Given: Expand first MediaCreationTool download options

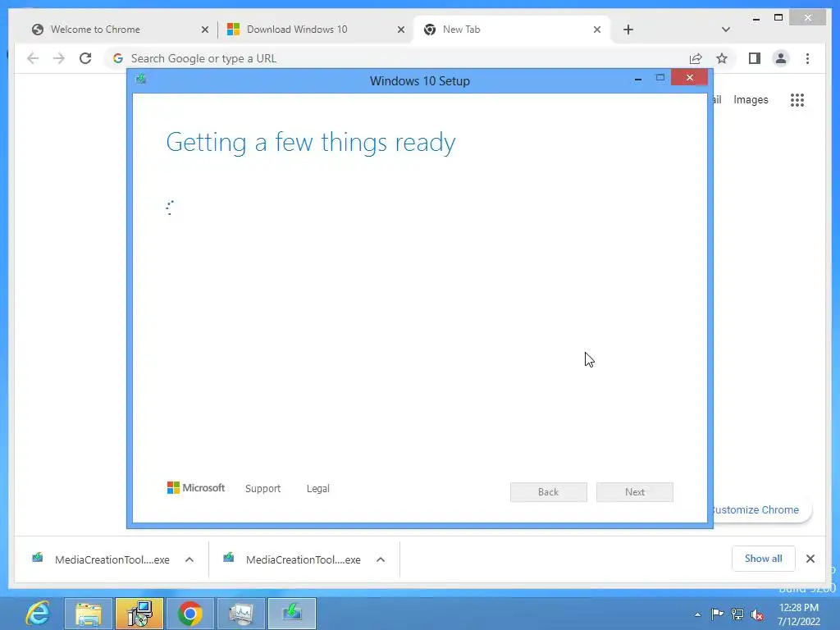Looking at the screenshot, I should pyautogui.click(x=189, y=559).
